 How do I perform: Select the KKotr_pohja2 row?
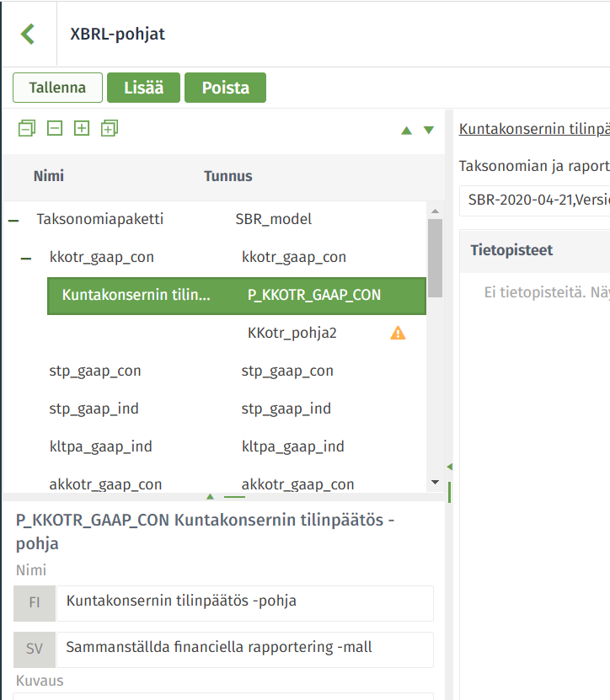[x=237, y=333]
